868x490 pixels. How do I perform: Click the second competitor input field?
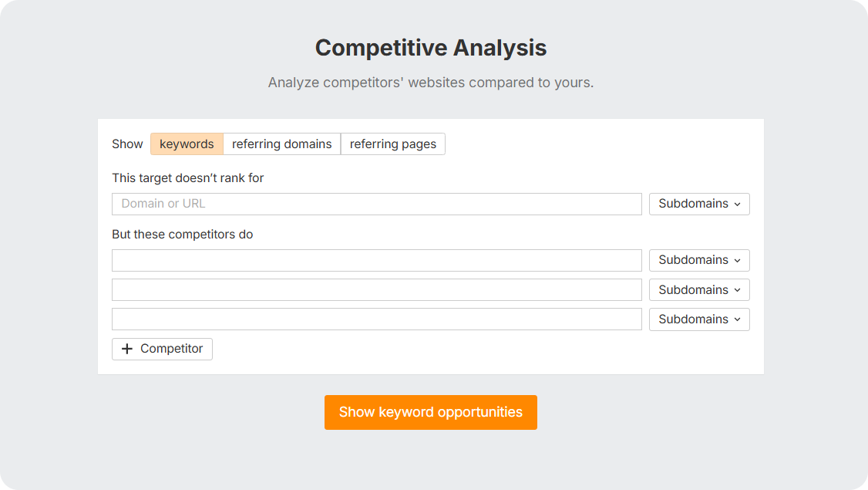click(x=376, y=289)
